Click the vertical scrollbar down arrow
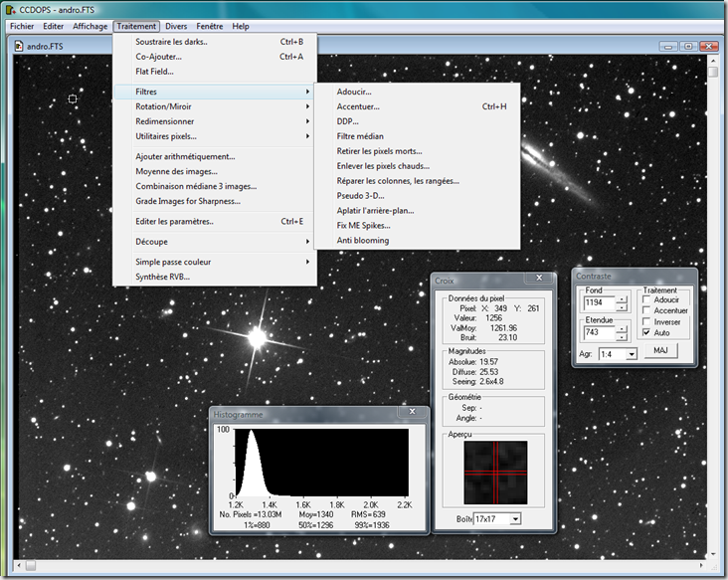728x580 pixels. 713,554
